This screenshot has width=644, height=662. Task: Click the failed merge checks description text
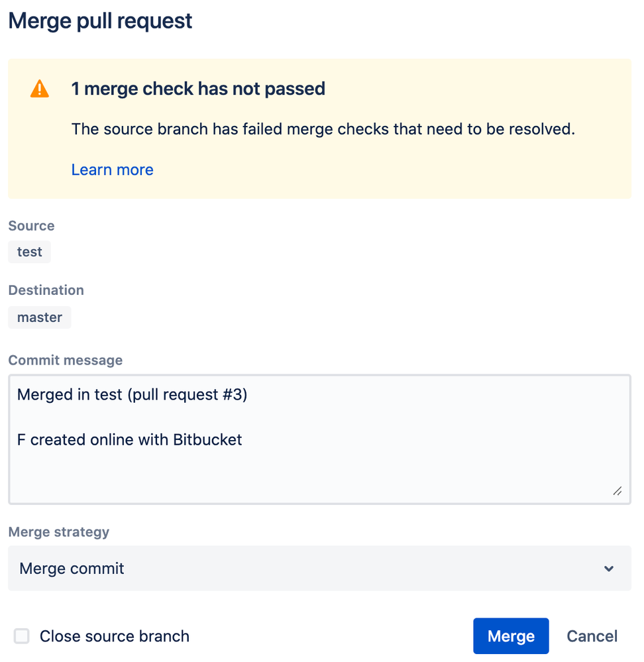[323, 129]
